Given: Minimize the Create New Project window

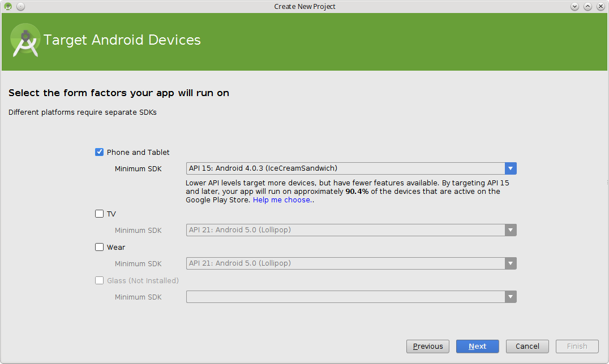Looking at the screenshot, I should click(x=575, y=6).
